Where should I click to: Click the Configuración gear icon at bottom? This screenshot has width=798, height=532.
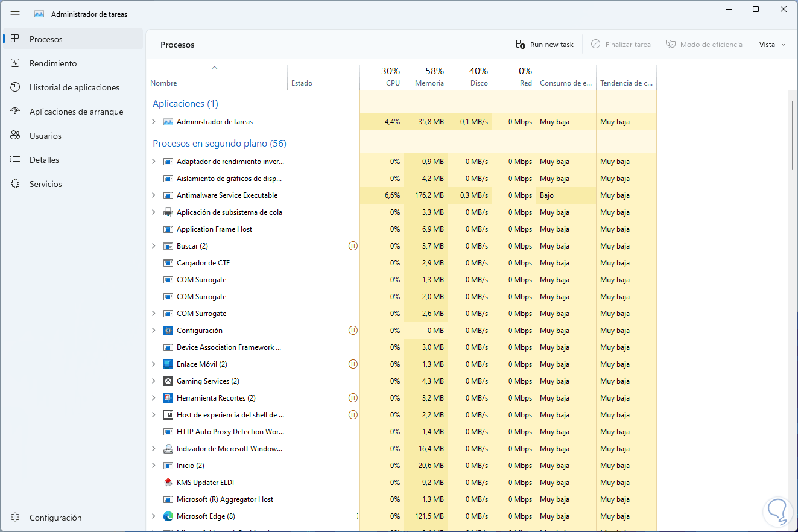pos(16,518)
